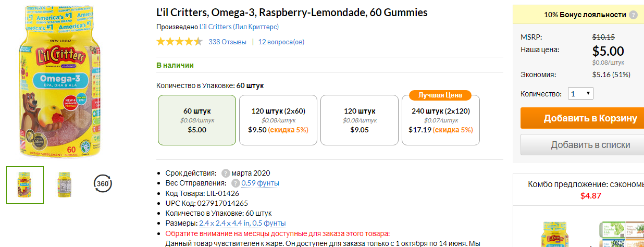Open the Количество quantity dropdown
The height and width of the screenshot is (247, 644).
(x=580, y=94)
